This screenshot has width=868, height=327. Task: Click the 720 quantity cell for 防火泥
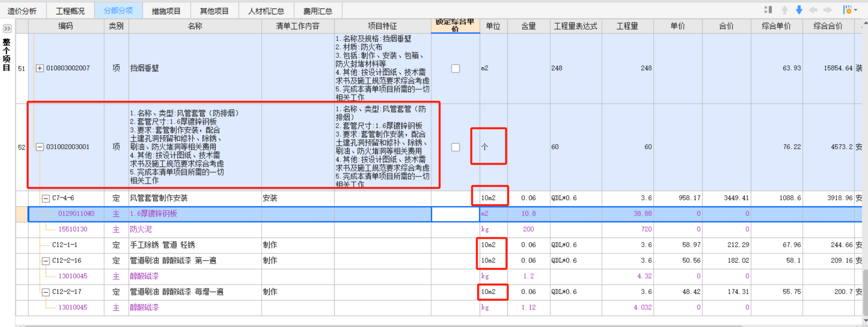tap(628, 230)
